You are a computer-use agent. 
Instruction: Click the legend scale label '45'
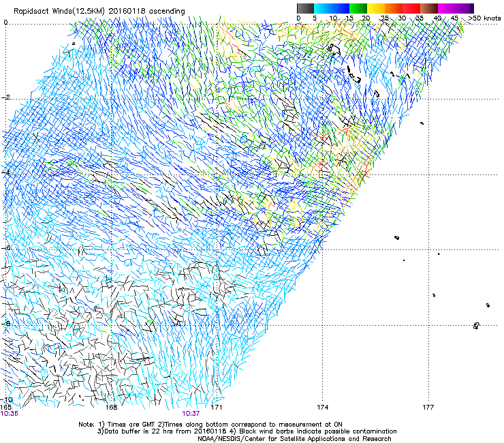click(454, 18)
